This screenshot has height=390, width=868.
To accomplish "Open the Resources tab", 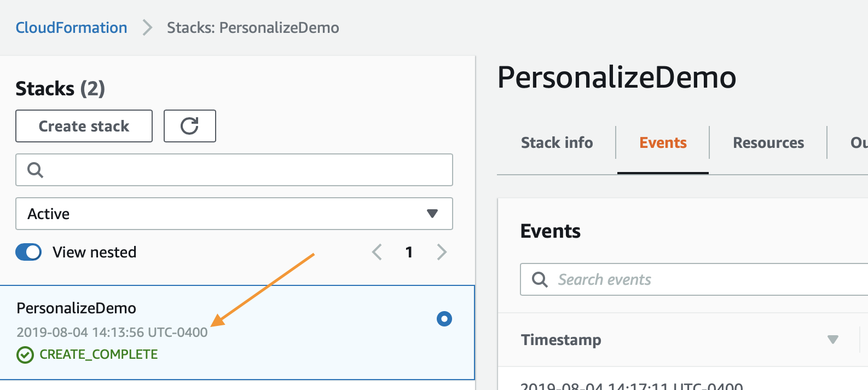I will coord(768,143).
